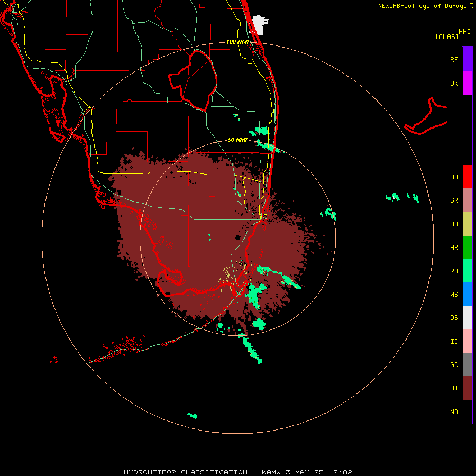The height and width of the screenshot is (476, 476).
Task: Click the 50 NMI range ring label
Action: point(237,140)
